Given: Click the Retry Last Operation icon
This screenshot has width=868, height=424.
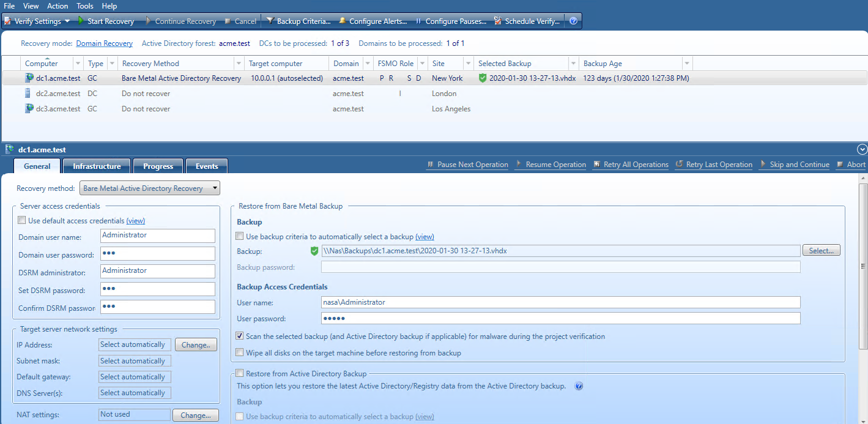Looking at the screenshot, I should [680, 164].
